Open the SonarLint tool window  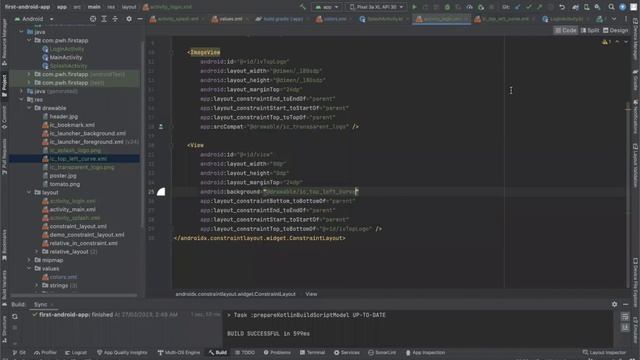(x=382, y=352)
